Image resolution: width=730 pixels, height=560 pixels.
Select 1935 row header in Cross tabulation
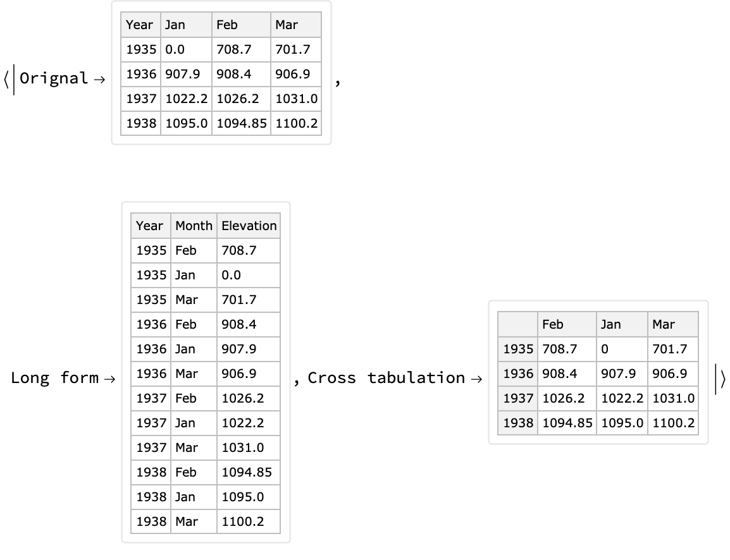click(x=518, y=349)
